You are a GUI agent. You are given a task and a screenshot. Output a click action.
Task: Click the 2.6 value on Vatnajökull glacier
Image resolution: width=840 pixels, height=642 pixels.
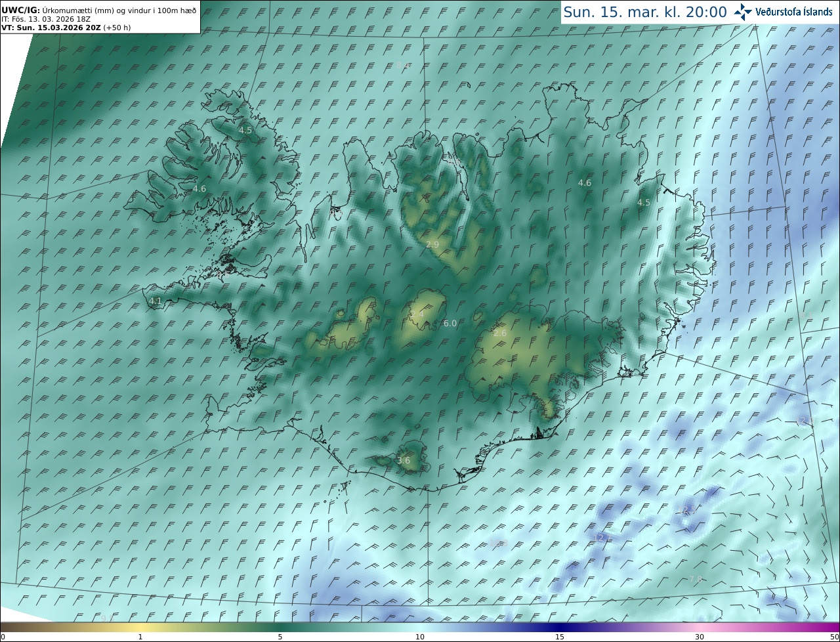tap(500, 333)
